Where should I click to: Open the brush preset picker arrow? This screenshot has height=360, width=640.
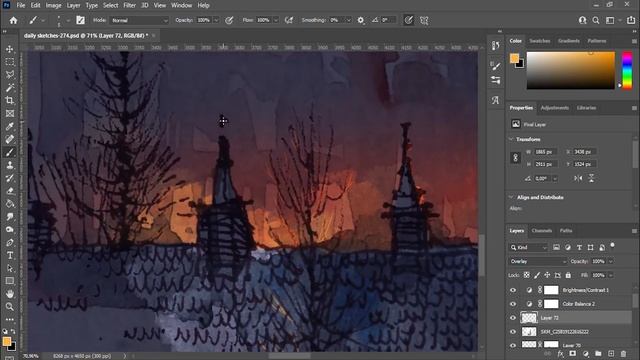(68, 20)
